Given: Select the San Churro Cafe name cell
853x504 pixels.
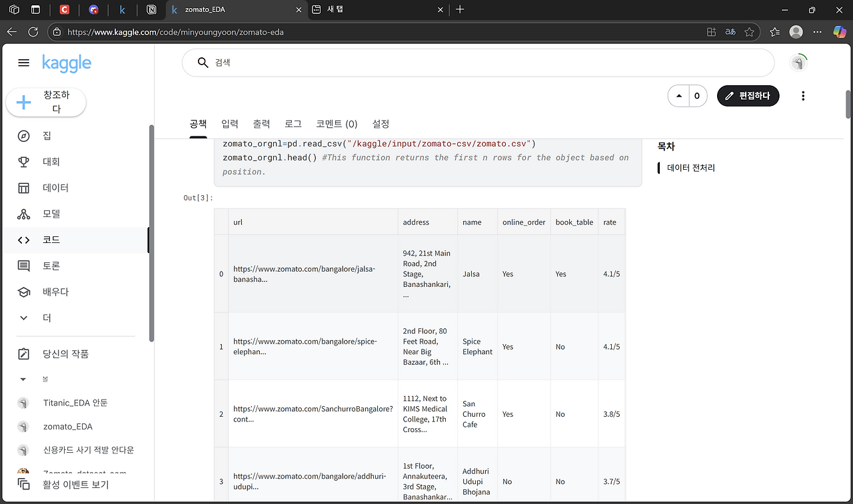Looking at the screenshot, I should (x=477, y=413).
